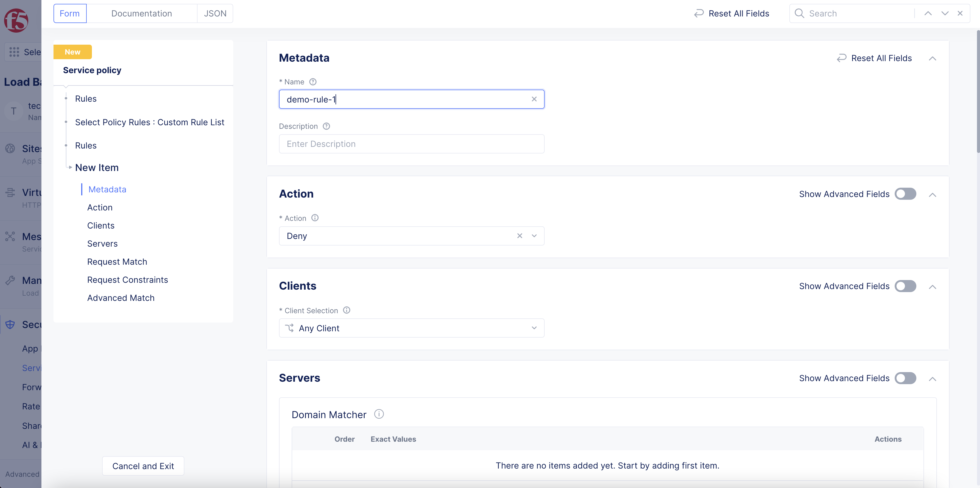Turn on Show Advanced Fields for Servers
980x488 pixels.
[x=905, y=378]
